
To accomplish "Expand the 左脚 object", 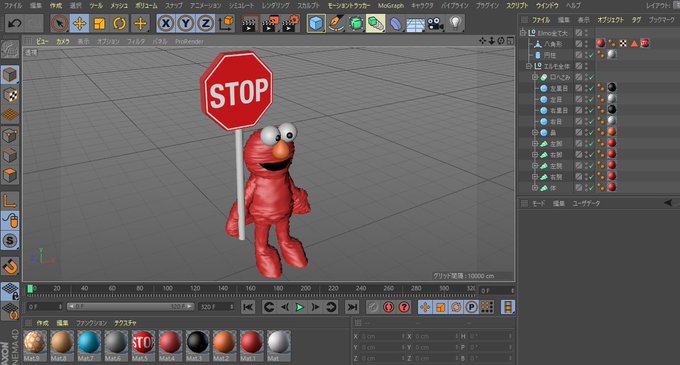I will (535, 143).
